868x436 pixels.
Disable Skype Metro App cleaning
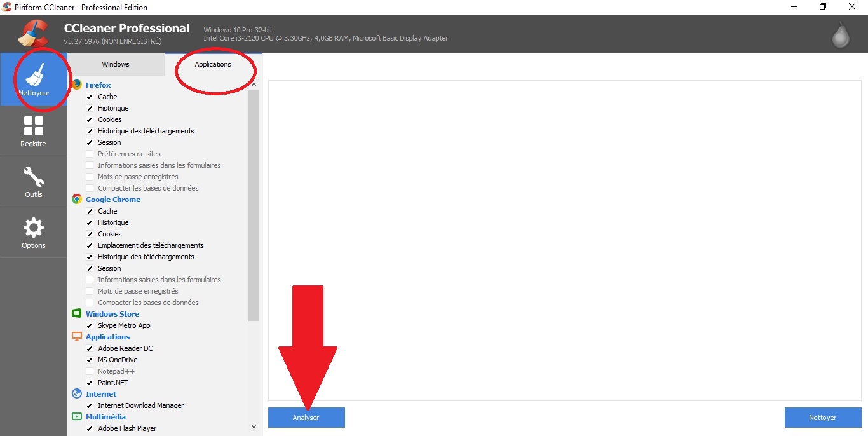(x=90, y=325)
